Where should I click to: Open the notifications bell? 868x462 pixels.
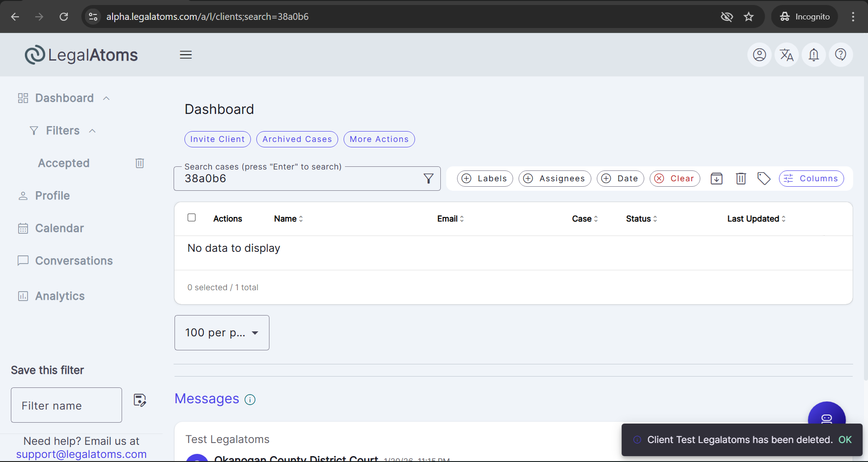pos(814,55)
